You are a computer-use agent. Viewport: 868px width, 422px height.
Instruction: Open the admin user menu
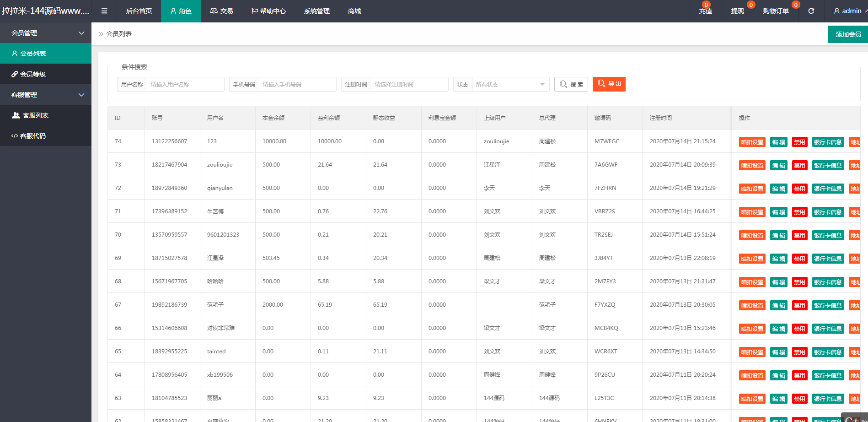pos(847,11)
